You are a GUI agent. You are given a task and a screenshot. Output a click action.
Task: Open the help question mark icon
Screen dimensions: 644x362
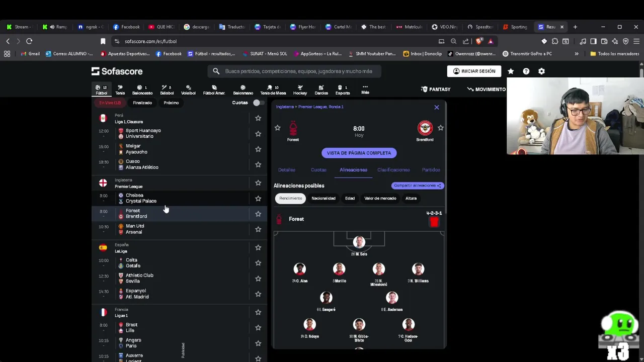[526, 71]
